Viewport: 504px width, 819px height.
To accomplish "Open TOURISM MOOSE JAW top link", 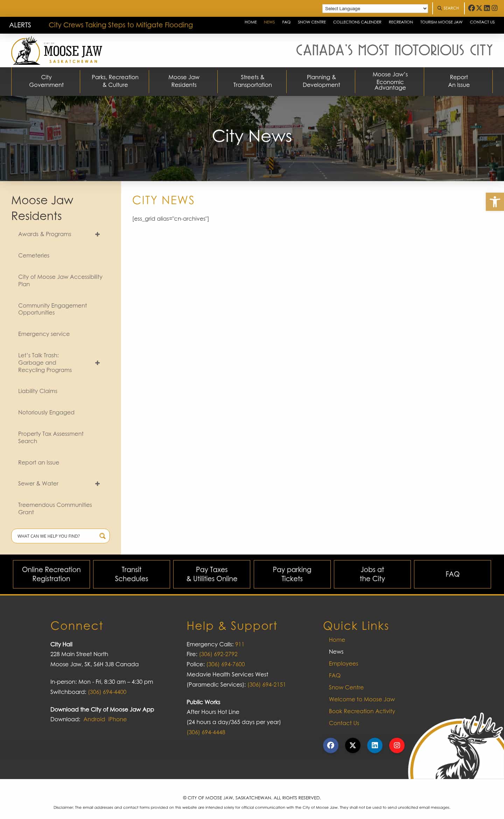I will [x=441, y=22].
